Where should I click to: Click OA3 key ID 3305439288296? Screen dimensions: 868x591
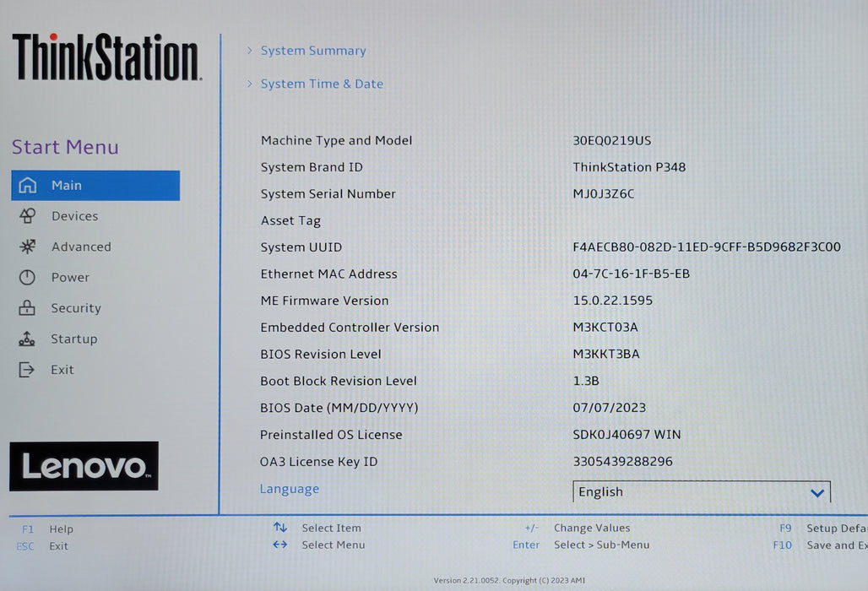[623, 462]
